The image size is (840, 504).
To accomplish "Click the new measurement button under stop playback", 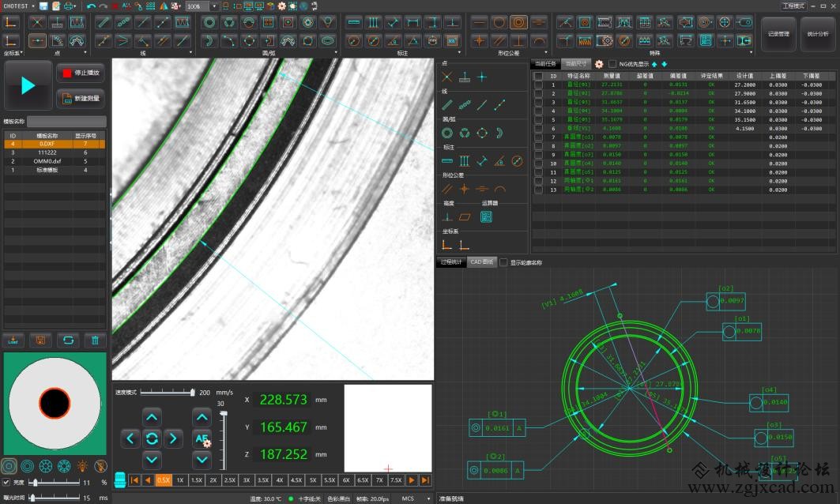I will point(81,99).
